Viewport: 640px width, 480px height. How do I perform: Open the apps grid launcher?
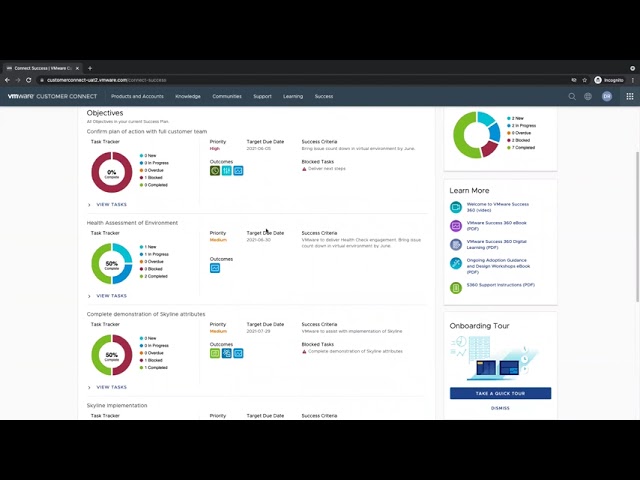coord(630,96)
